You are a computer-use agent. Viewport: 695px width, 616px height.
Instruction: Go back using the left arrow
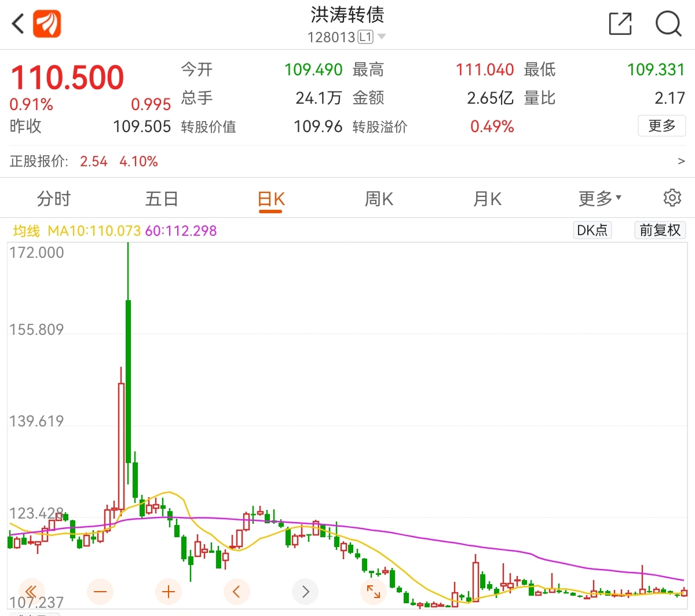18,24
